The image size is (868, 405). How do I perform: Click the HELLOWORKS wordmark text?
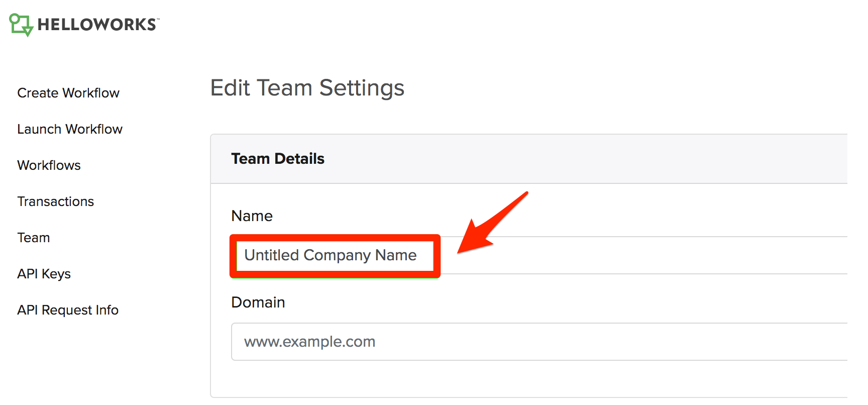click(x=98, y=25)
